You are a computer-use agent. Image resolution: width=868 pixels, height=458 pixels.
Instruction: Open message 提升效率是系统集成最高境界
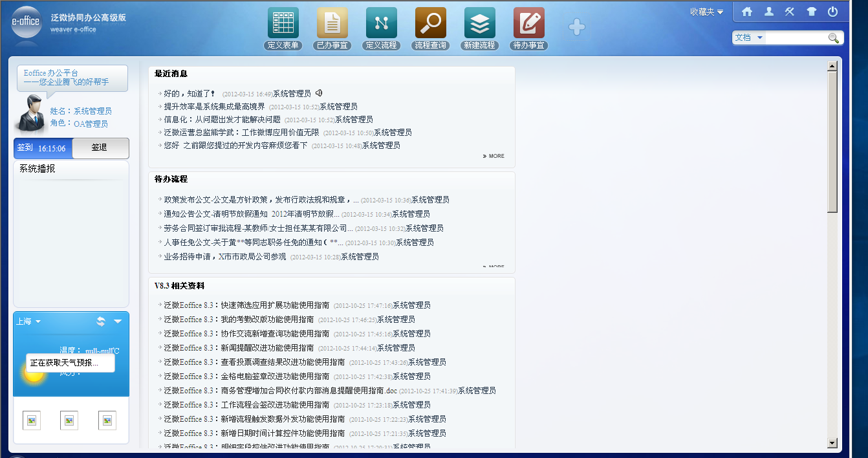click(214, 107)
